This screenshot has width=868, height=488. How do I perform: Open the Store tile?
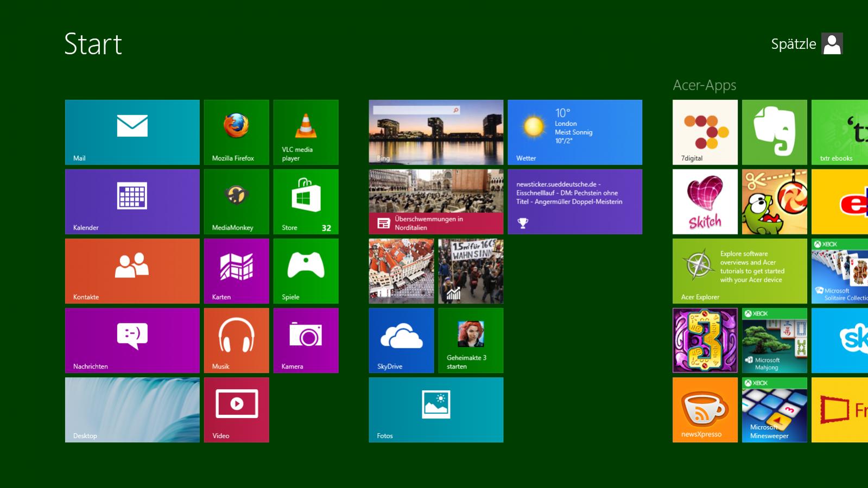pos(306,201)
